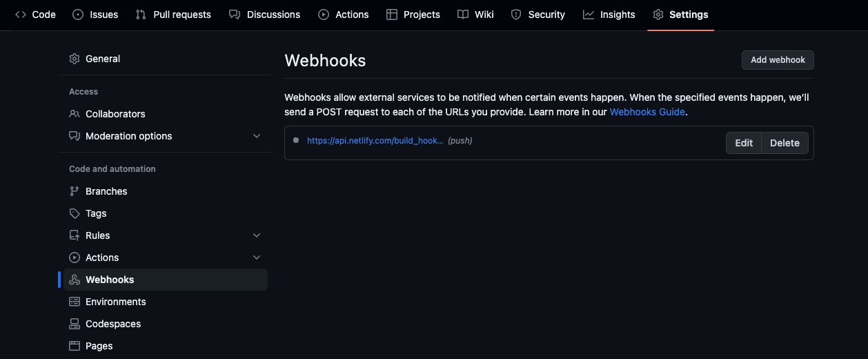Click the Rules icon in sidebar
Screen dimensions: 868x359
tap(75, 235)
